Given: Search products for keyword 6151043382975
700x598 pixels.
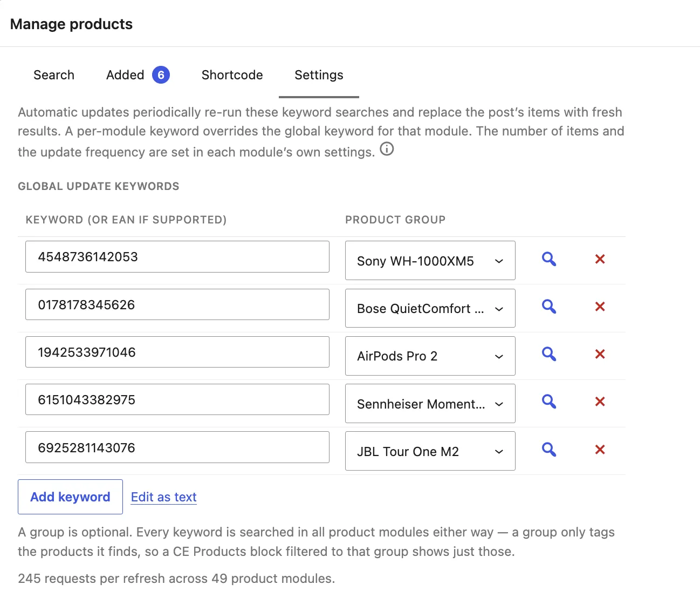Looking at the screenshot, I should click(549, 402).
